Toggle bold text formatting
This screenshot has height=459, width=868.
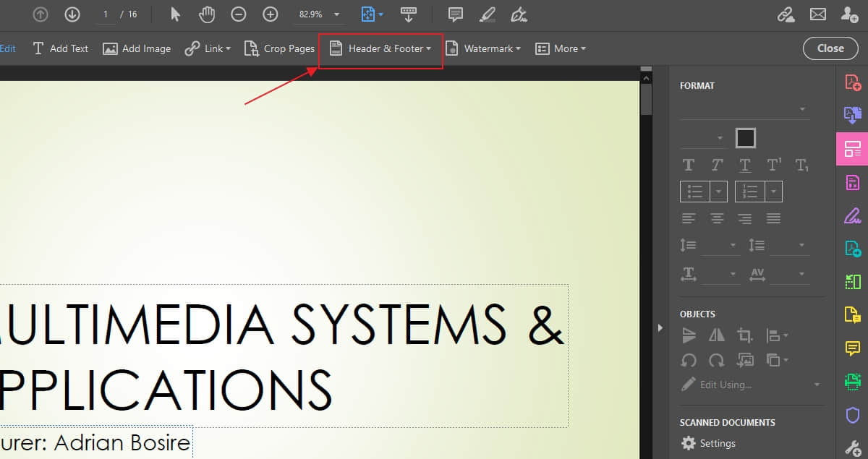pyautogui.click(x=689, y=165)
